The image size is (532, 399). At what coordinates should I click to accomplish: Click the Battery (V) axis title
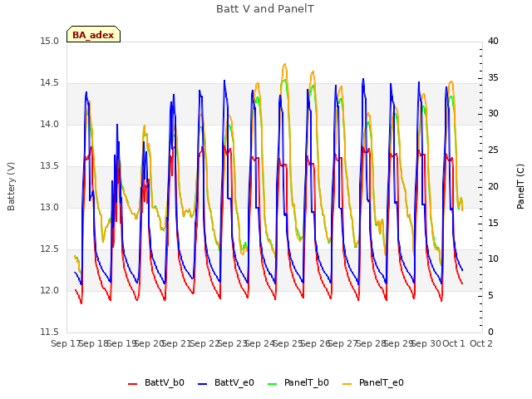pyautogui.click(x=11, y=186)
